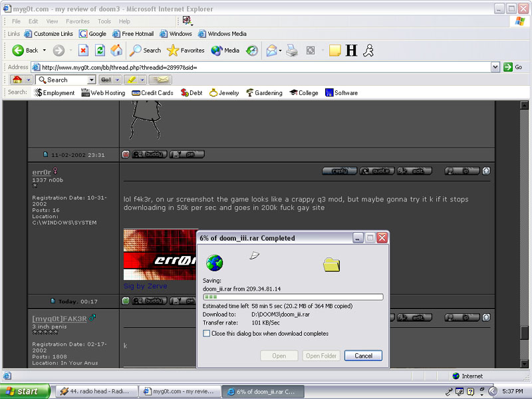Open the Media pane
Viewport: 532px width, 399px height.
(x=225, y=51)
